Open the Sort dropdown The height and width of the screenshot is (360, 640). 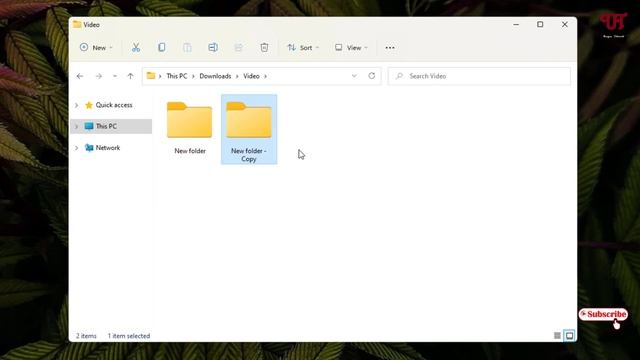click(303, 48)
